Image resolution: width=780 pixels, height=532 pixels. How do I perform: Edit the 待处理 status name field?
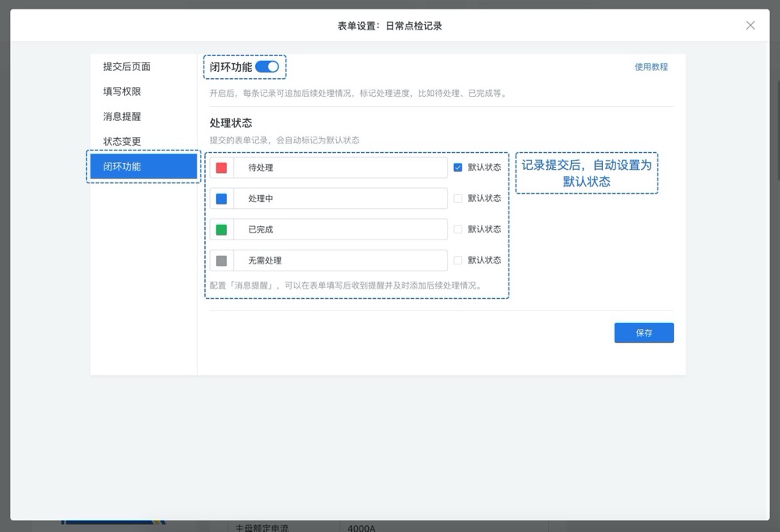339,168
